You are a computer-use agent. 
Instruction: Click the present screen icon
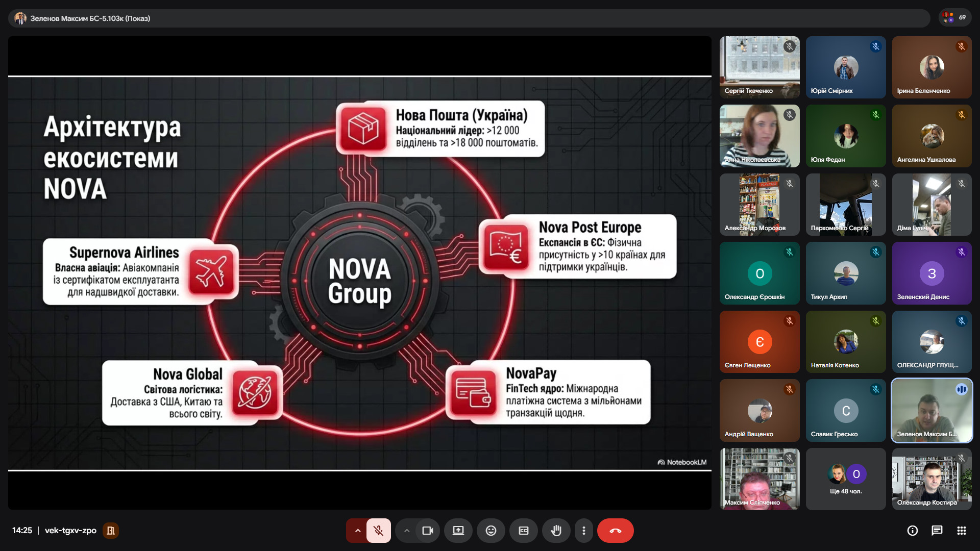(458, 531)
